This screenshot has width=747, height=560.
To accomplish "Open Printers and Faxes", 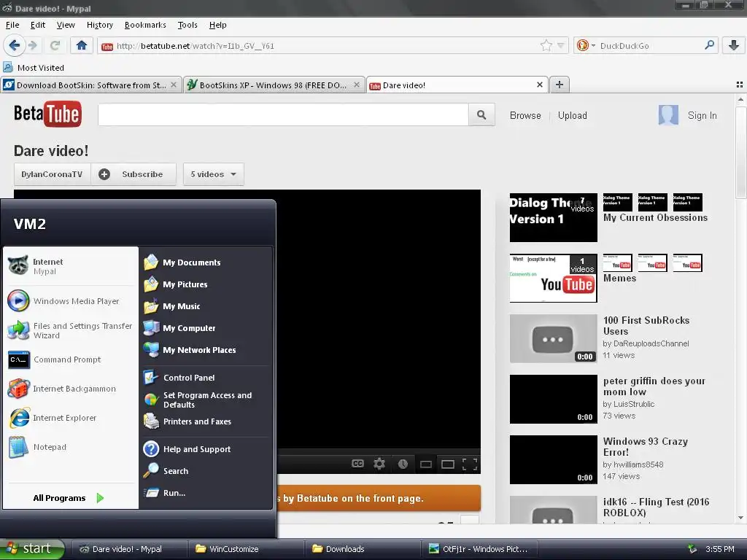I will [x=206, y=421].
